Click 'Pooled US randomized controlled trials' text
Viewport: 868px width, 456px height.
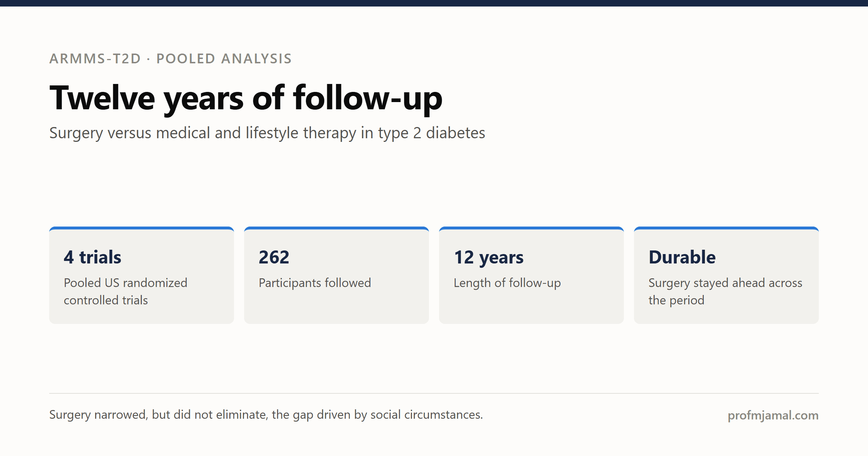(125, 291)
